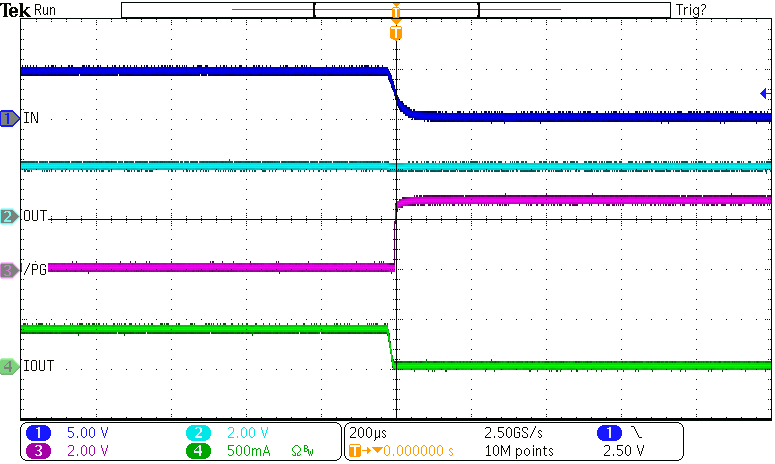This screenshot has height=464, width=775.
Task: Click the IN waveform label
Action: [x=31, y=118]
